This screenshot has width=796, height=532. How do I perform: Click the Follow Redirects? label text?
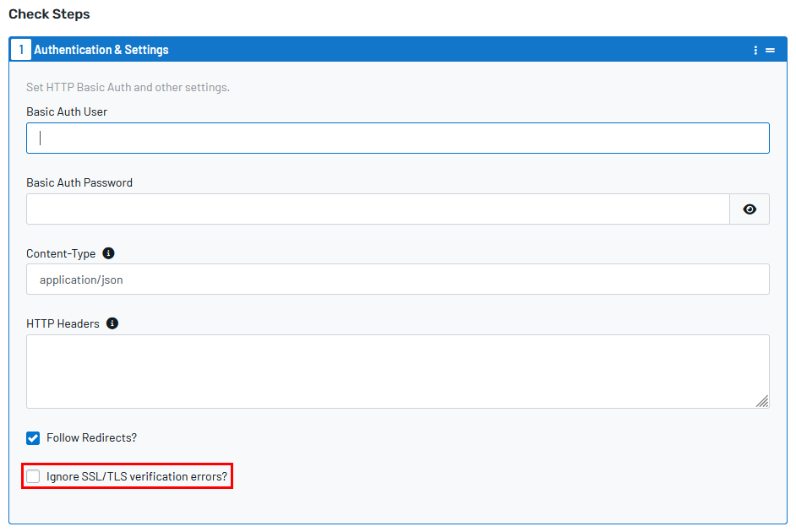tap(91, 437)
